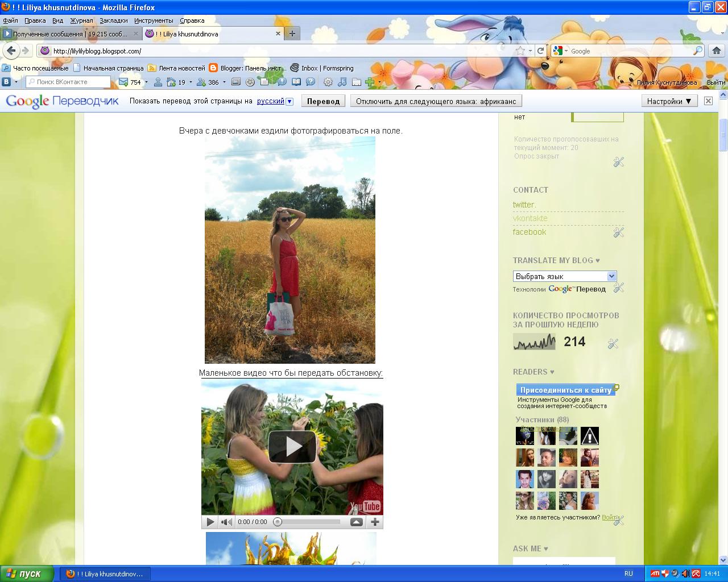Expand the dropdown arrow next to 19 counter
This screenshot has height=582, width=728.
(191, 82)
